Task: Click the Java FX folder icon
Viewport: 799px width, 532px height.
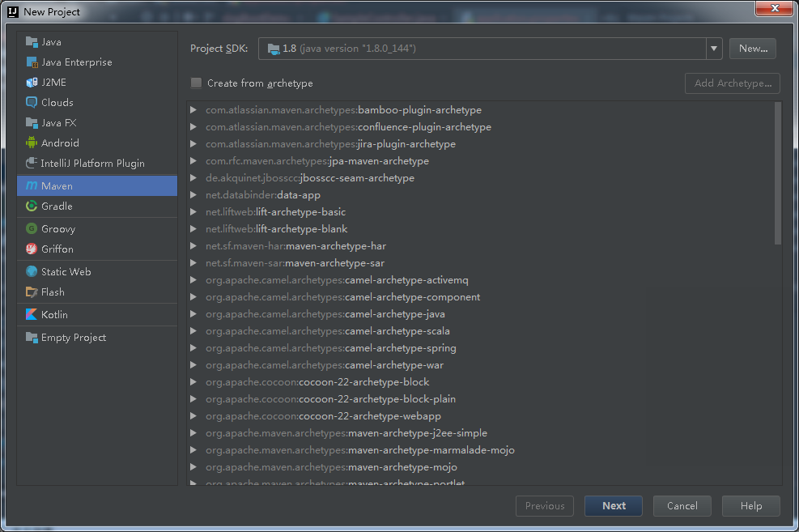Action: click(x=32, y=123)
